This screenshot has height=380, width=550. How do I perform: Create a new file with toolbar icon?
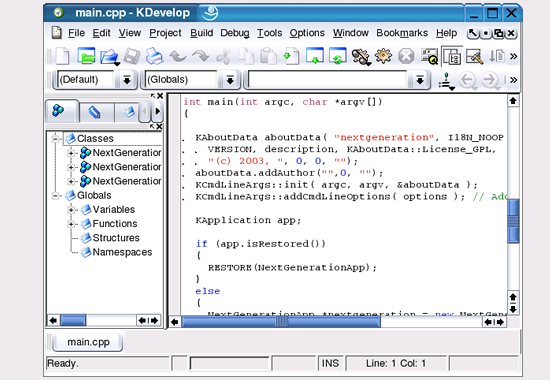[62, 56]
